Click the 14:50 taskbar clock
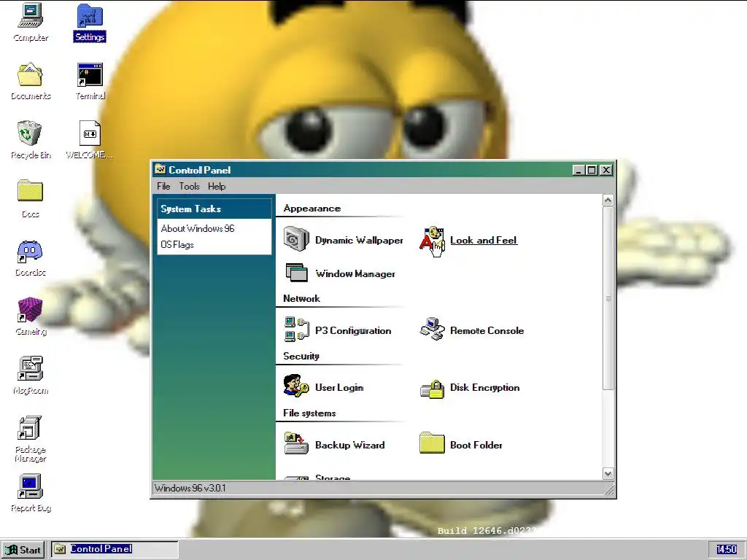The width and height of the screenshot is (747, 560). [727, 550]
